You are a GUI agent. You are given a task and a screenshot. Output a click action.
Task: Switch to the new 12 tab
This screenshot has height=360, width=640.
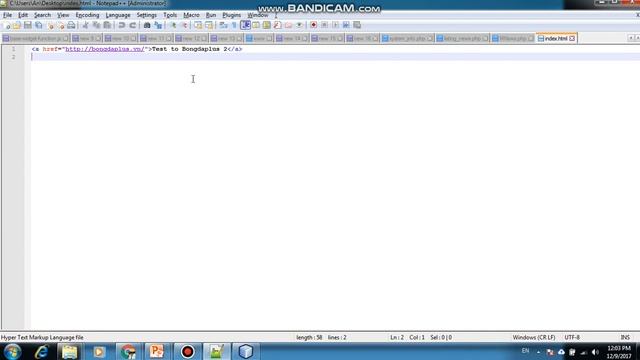tap(191, 38)
